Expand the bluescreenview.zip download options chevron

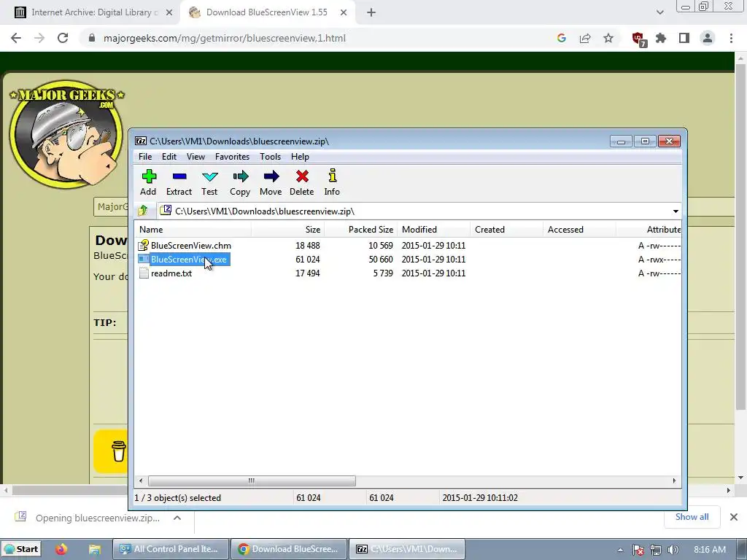[177, 518]
